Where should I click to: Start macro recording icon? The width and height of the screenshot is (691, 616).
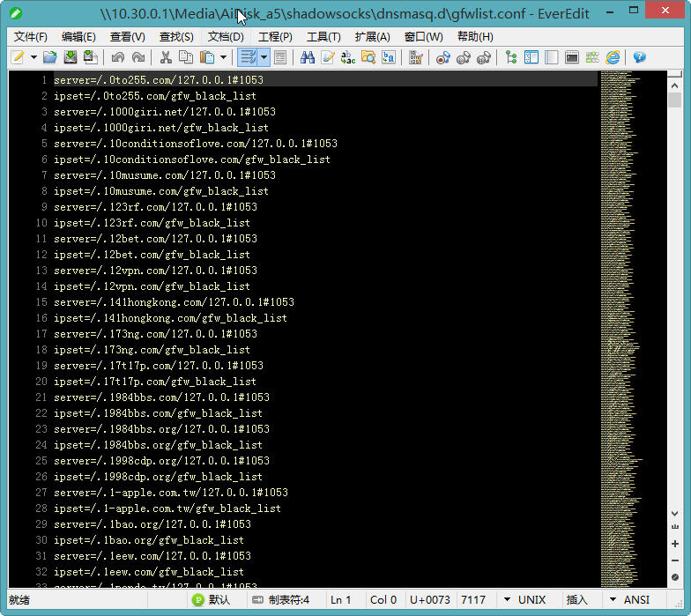442,57
